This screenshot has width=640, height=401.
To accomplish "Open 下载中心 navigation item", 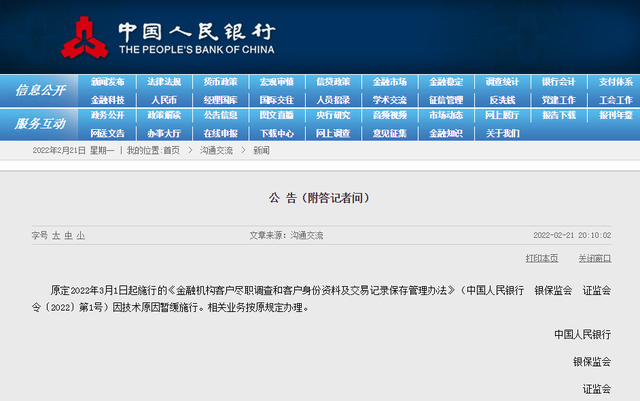I will pos(277,133).
